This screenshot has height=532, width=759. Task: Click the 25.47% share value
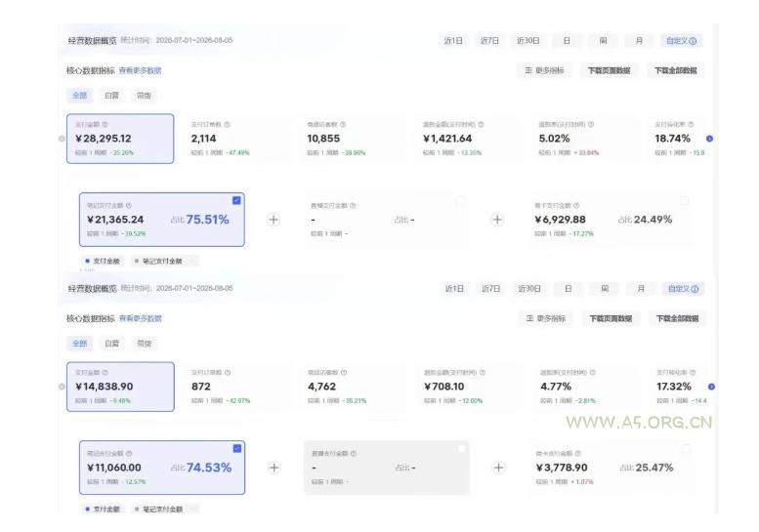pos(654,468)
